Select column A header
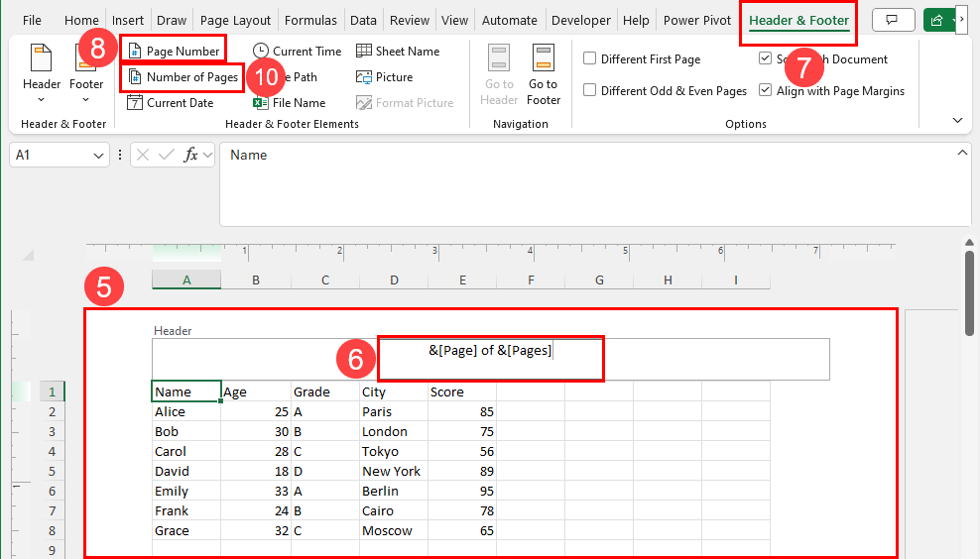The width and height of the screenshot is (980, 559). [x=186, y=280]
